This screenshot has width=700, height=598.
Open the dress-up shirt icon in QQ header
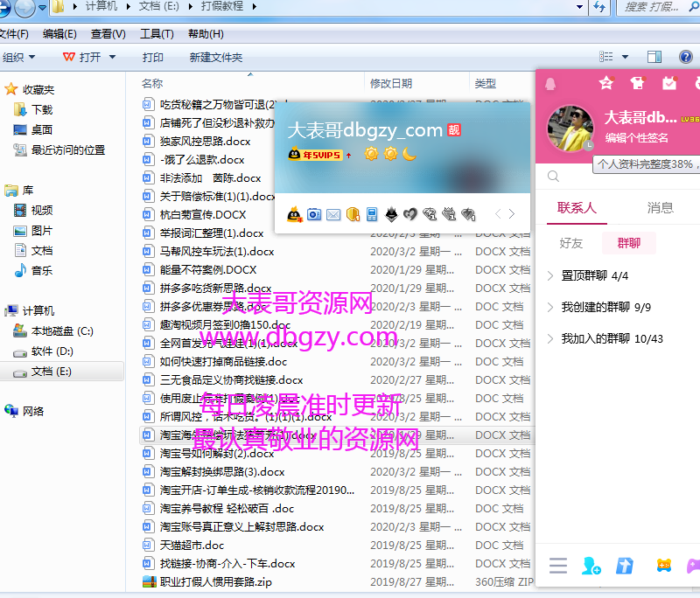coord(637,83)
